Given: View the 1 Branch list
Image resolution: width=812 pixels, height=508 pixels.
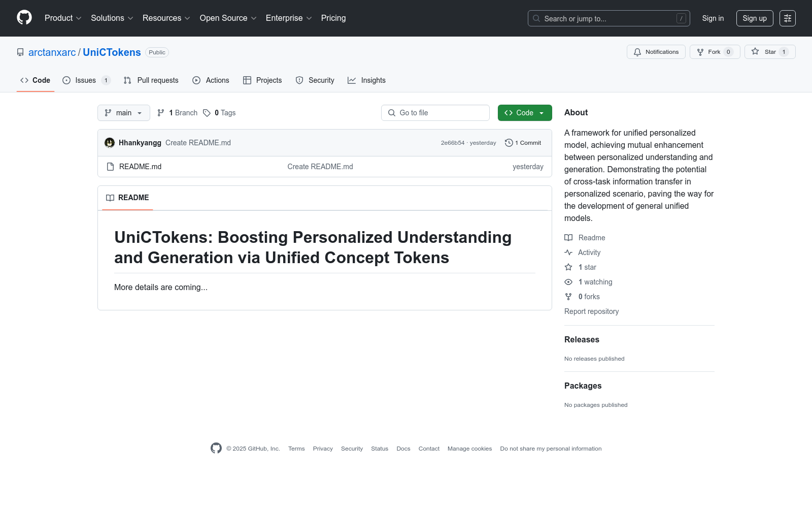Looking at the screenshot, I should pos(177,113).
